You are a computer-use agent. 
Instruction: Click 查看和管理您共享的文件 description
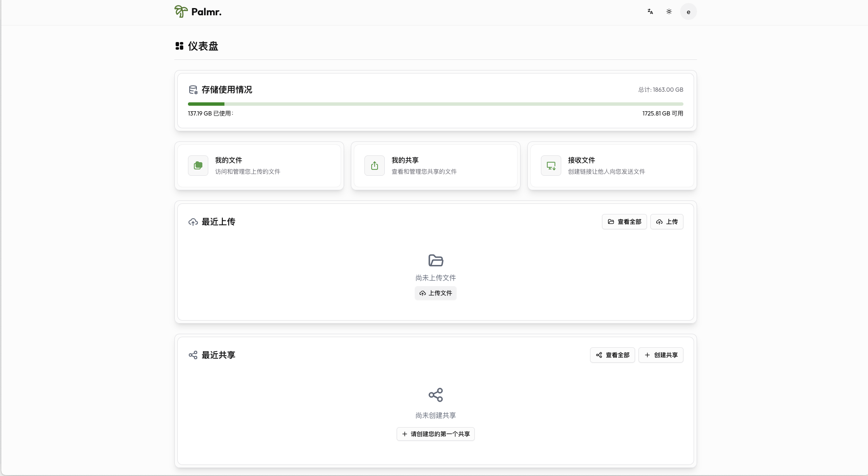(x=424, y=172)
